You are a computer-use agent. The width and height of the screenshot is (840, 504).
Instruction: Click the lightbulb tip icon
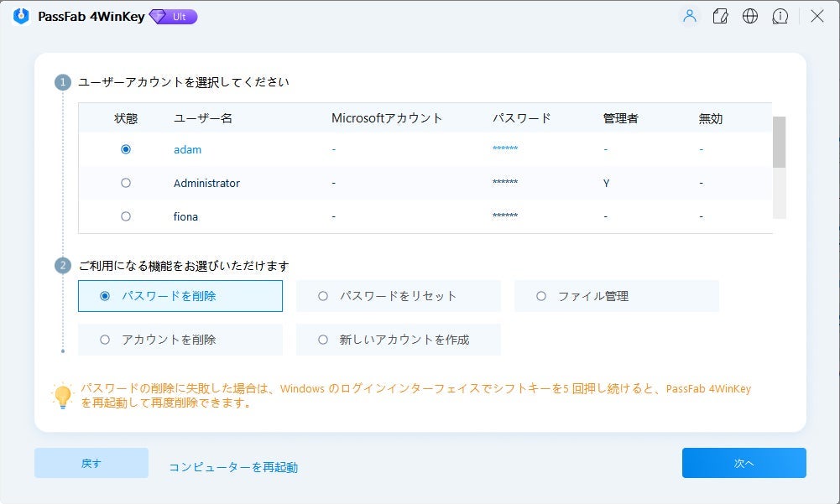(63, 396)
